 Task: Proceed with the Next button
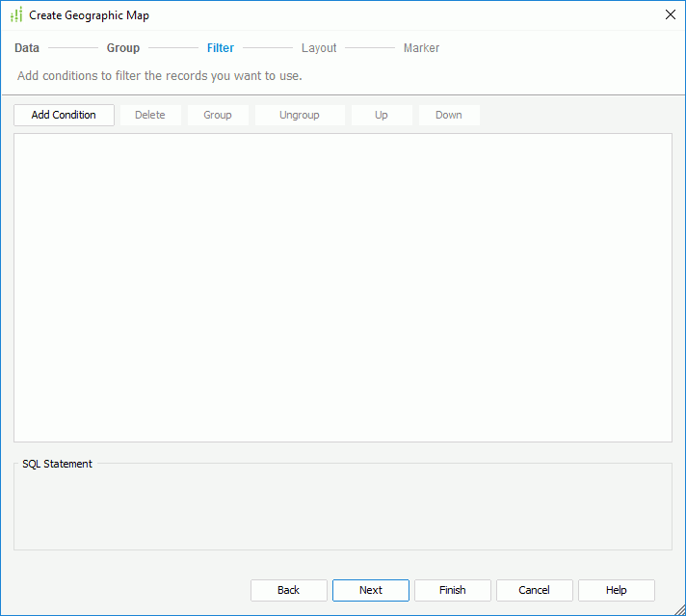click(x=371, y=590)
